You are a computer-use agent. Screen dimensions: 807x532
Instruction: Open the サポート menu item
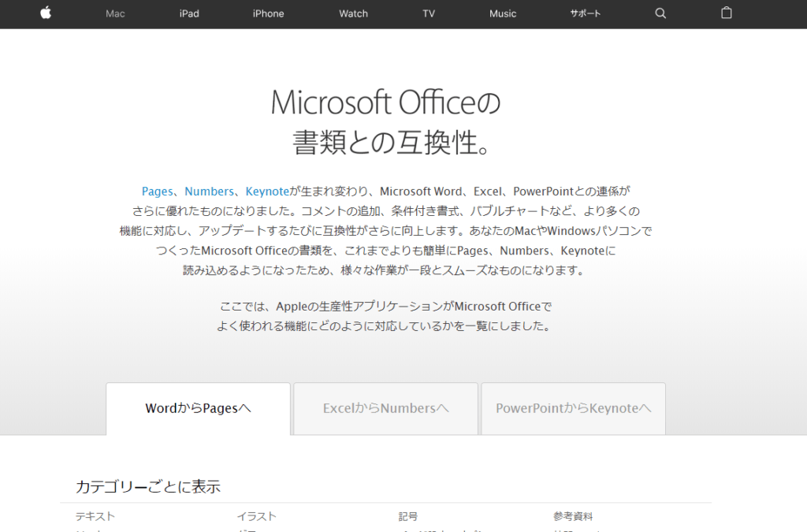[586, 14]
